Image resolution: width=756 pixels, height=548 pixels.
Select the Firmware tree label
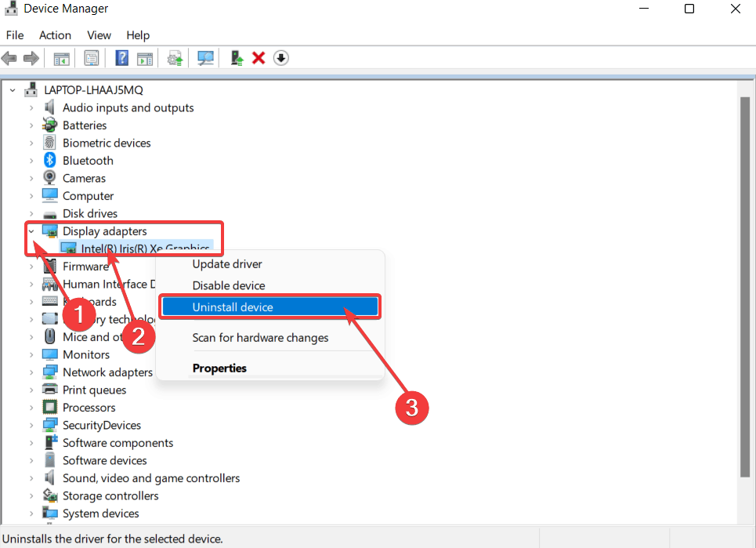click(86, 267)
